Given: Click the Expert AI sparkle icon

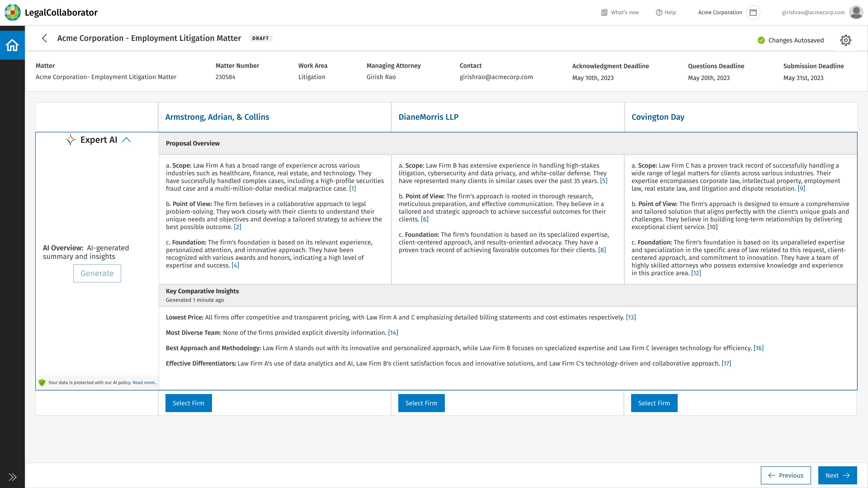Looking at the screenshot, I should click(71, 140).
